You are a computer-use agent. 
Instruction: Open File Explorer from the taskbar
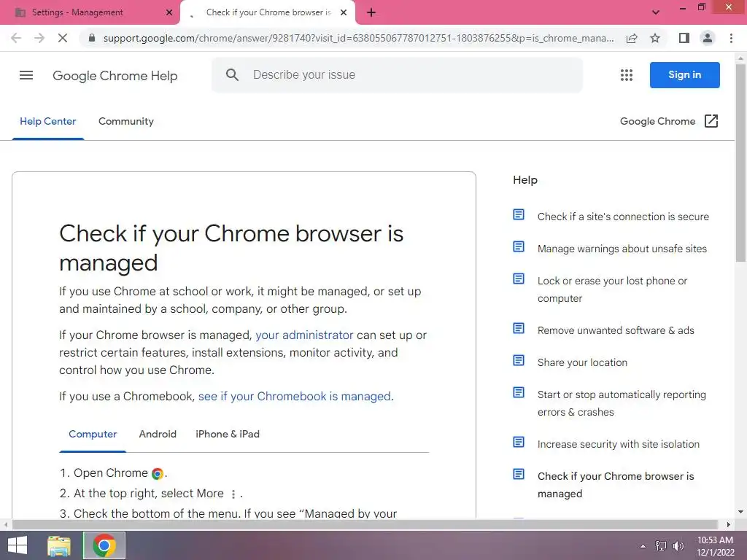tap(59, 545)
